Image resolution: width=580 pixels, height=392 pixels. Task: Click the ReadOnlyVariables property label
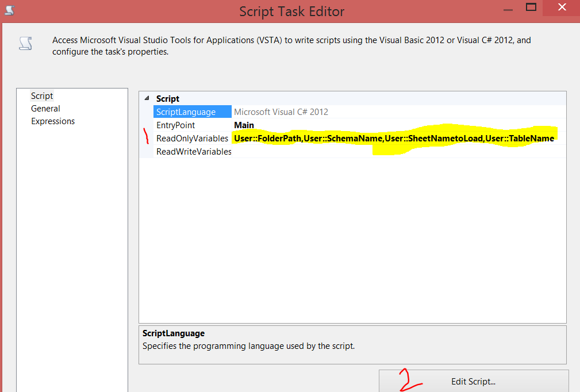click(x=193, y=138)
